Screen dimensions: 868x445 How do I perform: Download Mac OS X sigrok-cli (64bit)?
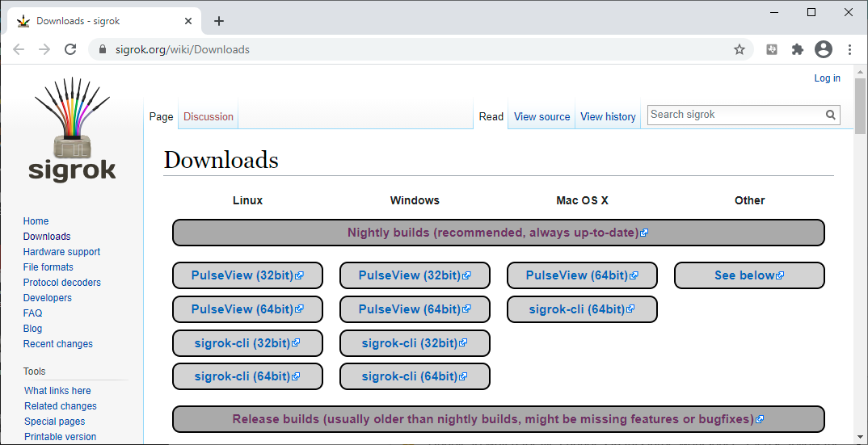click(583, 309)
